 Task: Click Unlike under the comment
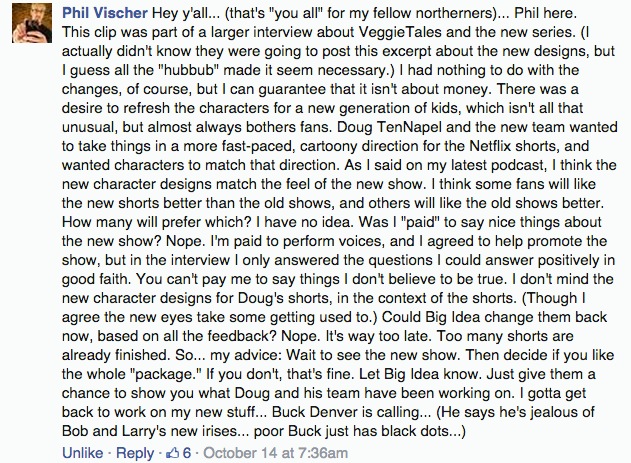[x=82, y=453]
